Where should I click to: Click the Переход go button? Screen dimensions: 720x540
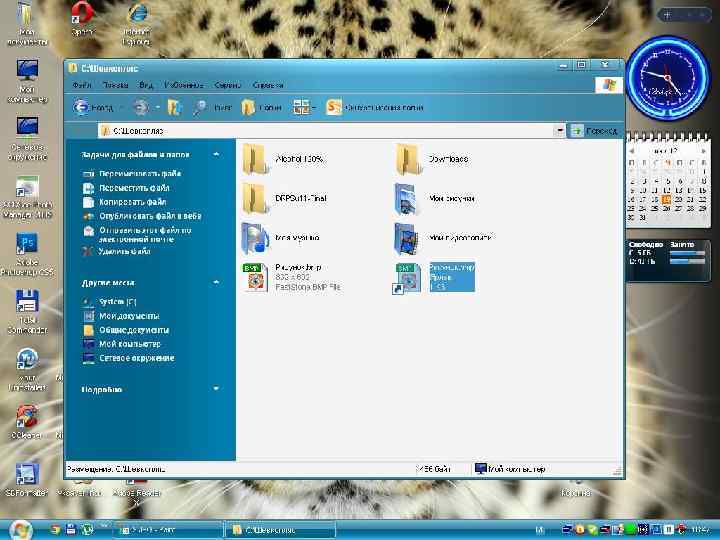pyautogui.click(x=594, y=131)
